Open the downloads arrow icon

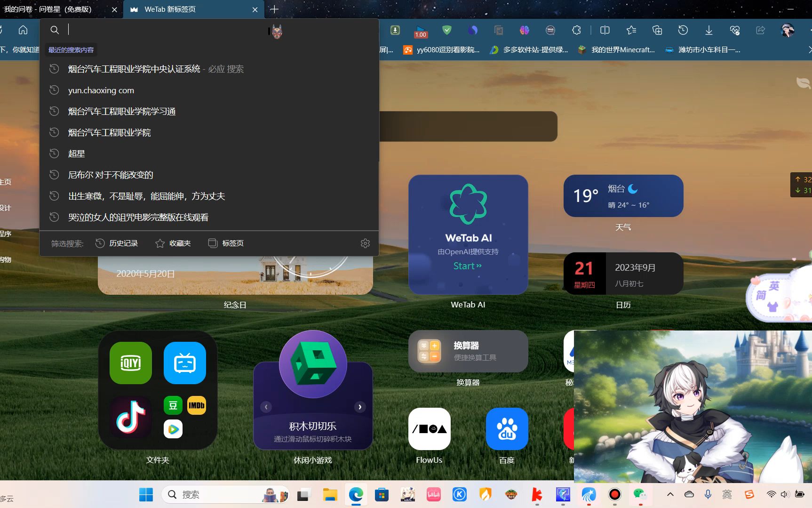709,30
